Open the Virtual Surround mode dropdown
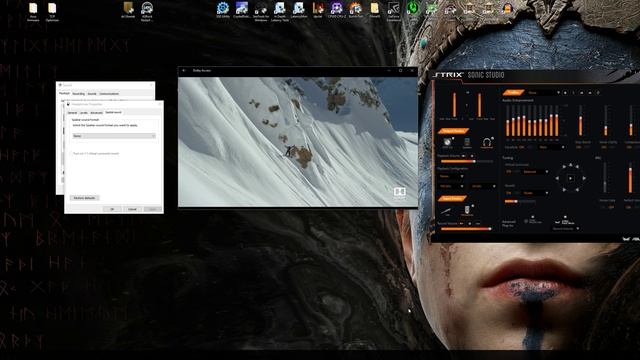The width and height of the screenshot is (640, 360). click(x=536, y=171)
